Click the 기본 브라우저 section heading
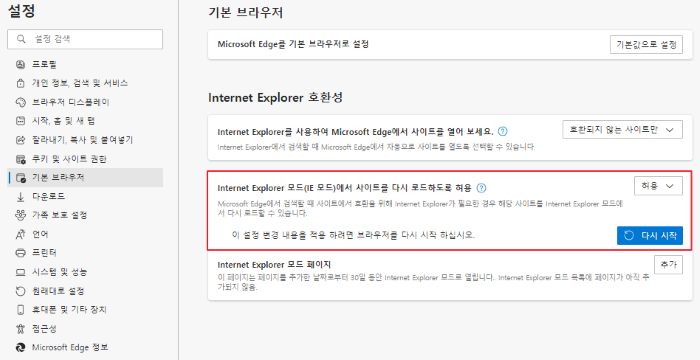This screenshot has height=360, width=700. point(246,13)
